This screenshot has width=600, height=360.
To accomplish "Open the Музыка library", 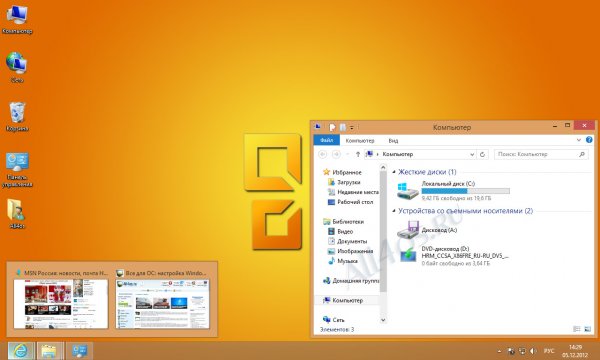I will [347, 261].
